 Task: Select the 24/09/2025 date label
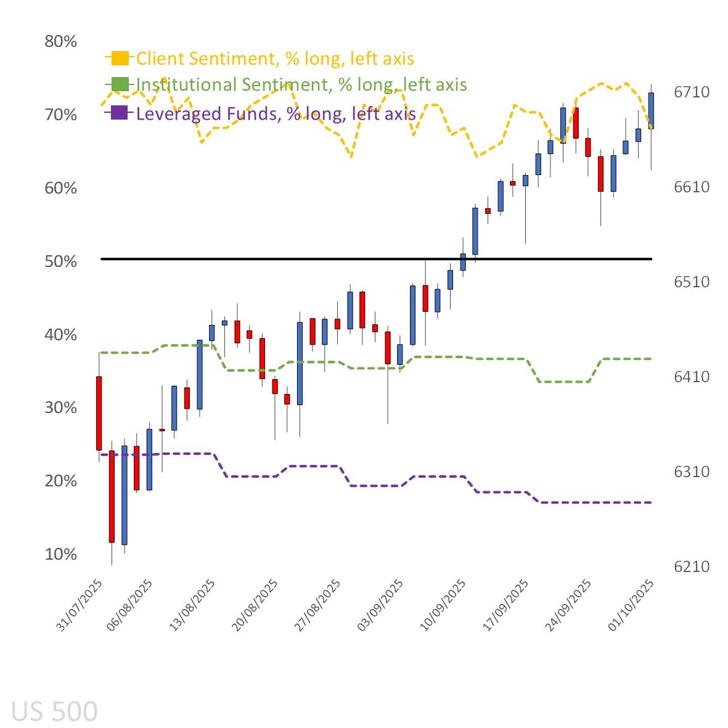pos(568,605)
